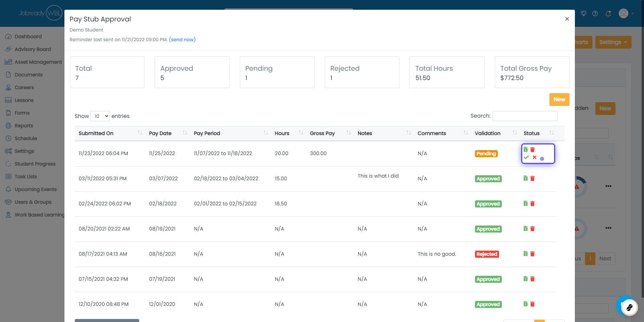Click the send now reminder link
644x322 pixels.
coord(182,40)
